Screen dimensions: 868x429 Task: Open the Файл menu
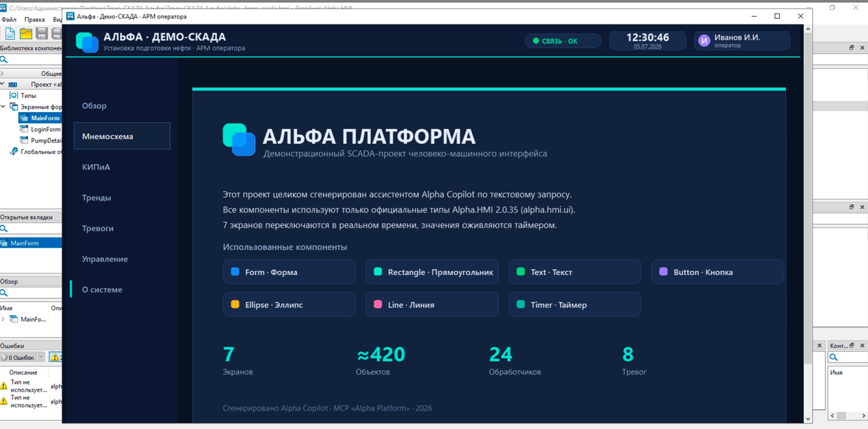coord(8,20)
